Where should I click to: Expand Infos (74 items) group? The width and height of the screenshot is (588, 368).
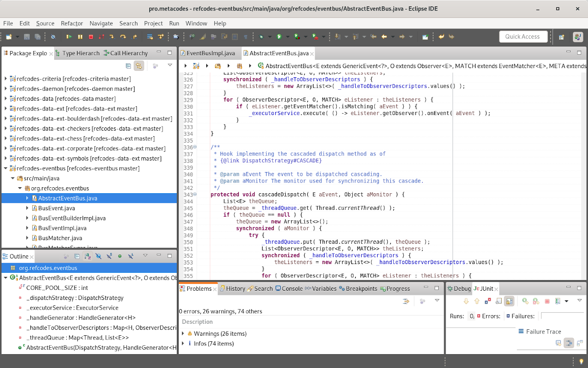tap(183, 344)
